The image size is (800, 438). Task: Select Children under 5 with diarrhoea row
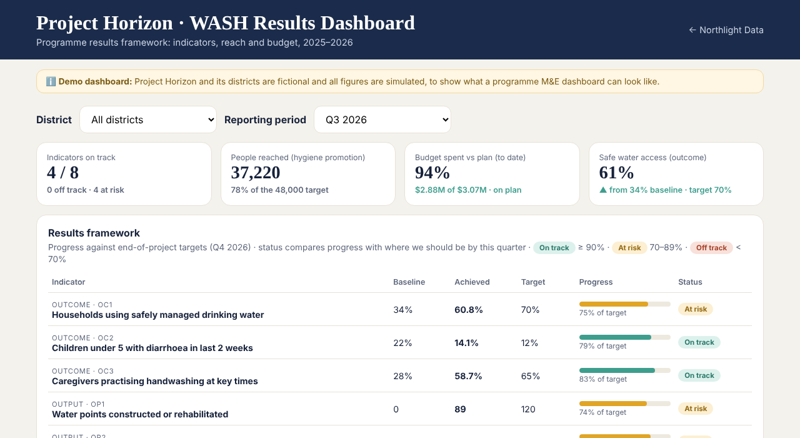(400, 343)
